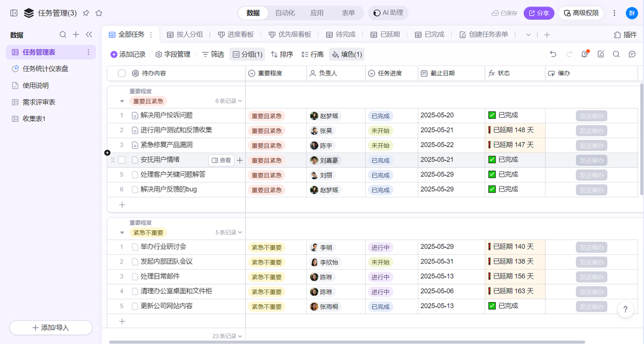This screenshot has width=644, height=344.
Task: Click plus icon to add new view
Action: [x=547, y=35]
